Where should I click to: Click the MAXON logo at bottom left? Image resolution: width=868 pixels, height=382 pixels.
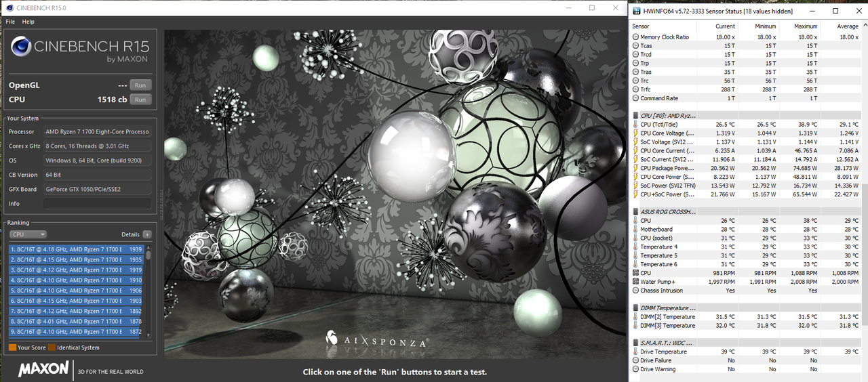(43, 369)
